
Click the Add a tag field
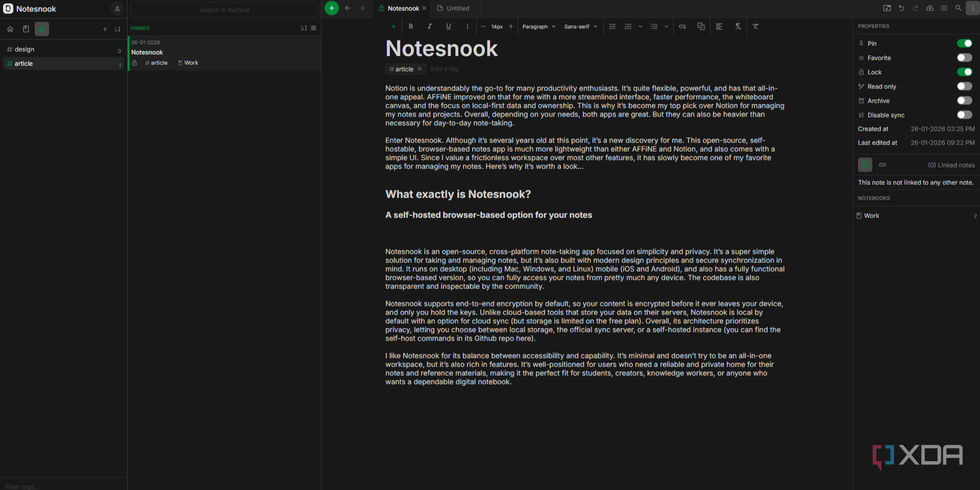click(x=444, y=69)
